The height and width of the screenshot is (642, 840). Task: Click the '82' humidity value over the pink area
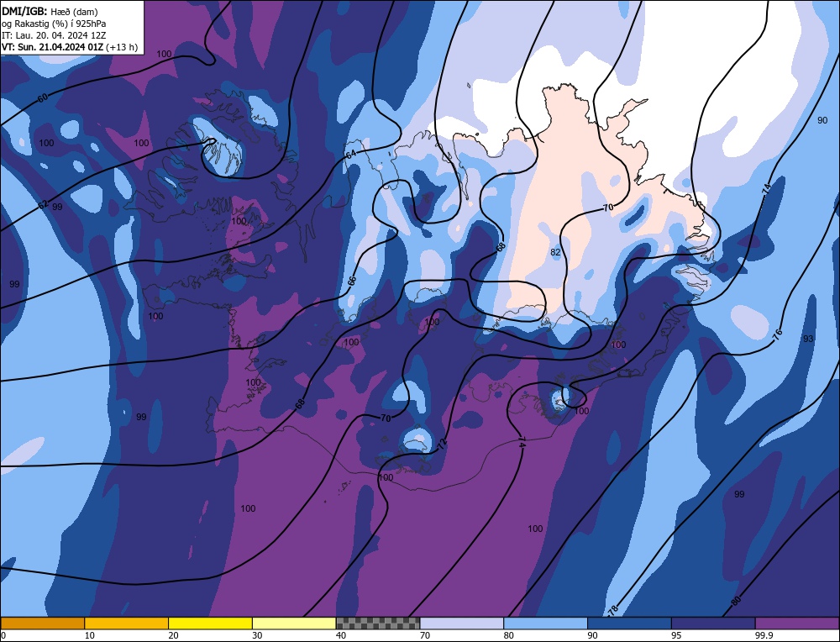tap(555, 252)
